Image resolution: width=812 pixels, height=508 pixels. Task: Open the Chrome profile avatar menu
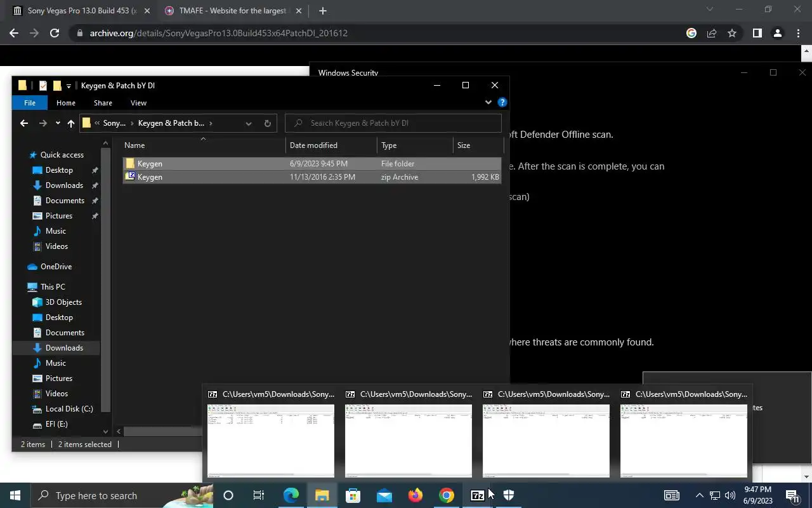(777, 33)
